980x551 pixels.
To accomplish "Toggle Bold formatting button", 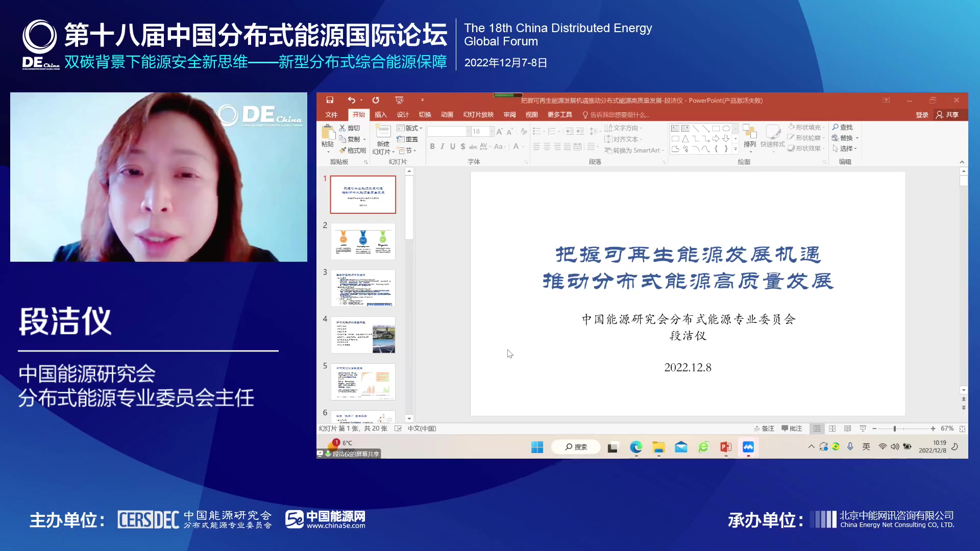I will pyautogui.click(x=432, y=147).
